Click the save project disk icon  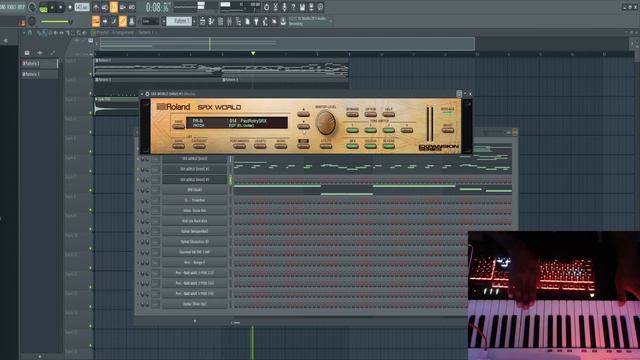pos(302,7)
